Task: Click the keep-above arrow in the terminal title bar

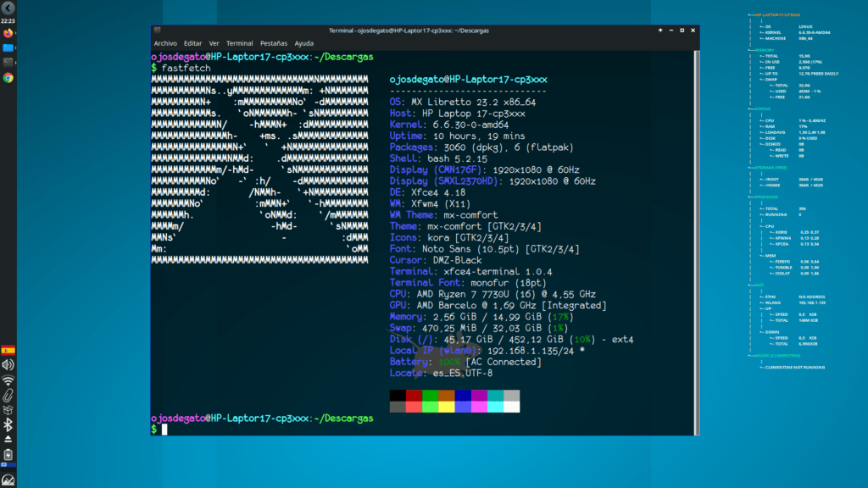Action: [660, 30]
